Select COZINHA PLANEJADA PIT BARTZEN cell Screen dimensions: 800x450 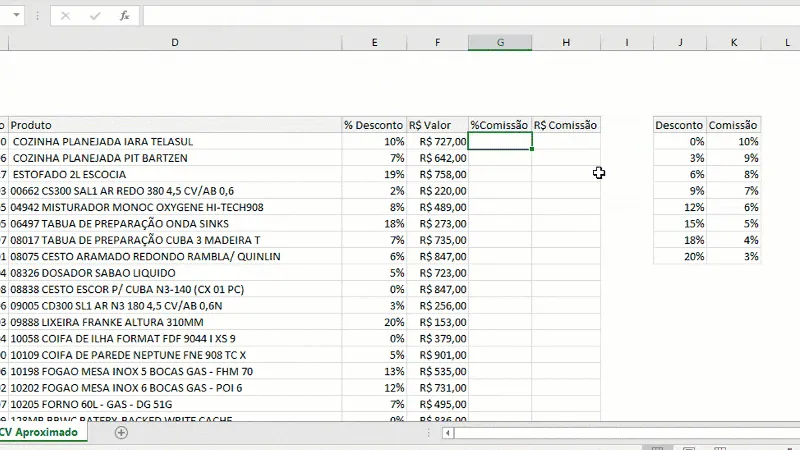click(175, 158)
